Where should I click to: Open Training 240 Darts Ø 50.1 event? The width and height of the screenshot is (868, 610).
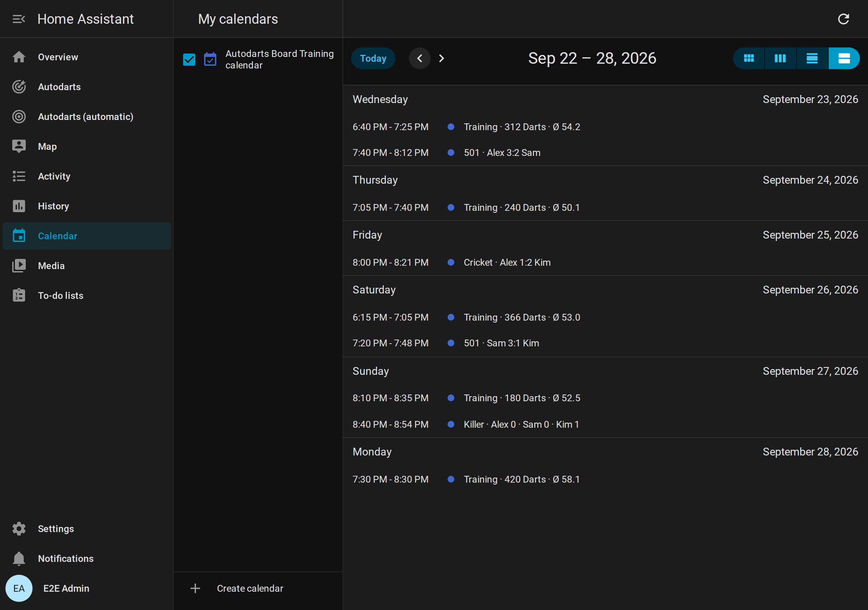[x=605, y=207]
